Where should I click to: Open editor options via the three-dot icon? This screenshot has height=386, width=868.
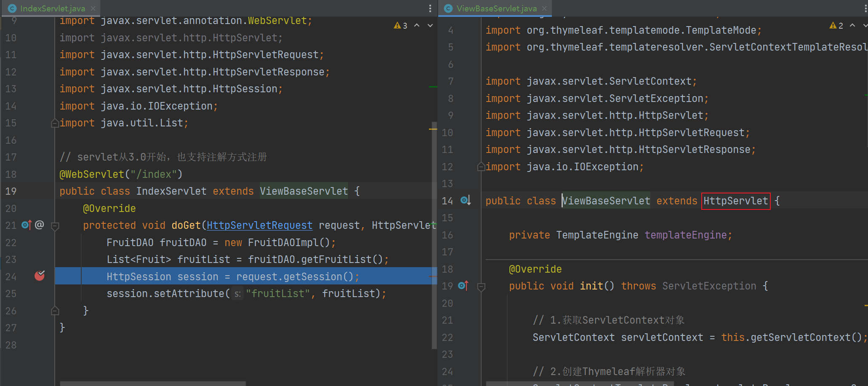[430, 8]
